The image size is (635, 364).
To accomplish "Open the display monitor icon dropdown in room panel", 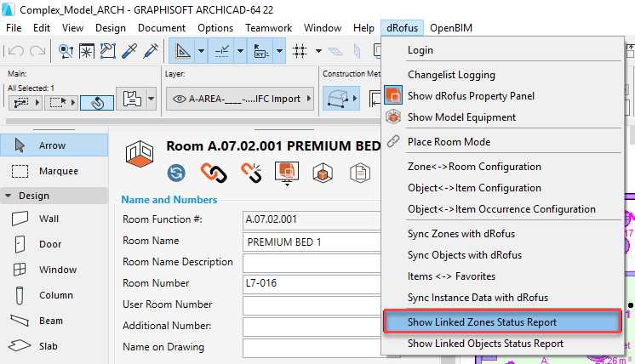I will tap(286, 173).
